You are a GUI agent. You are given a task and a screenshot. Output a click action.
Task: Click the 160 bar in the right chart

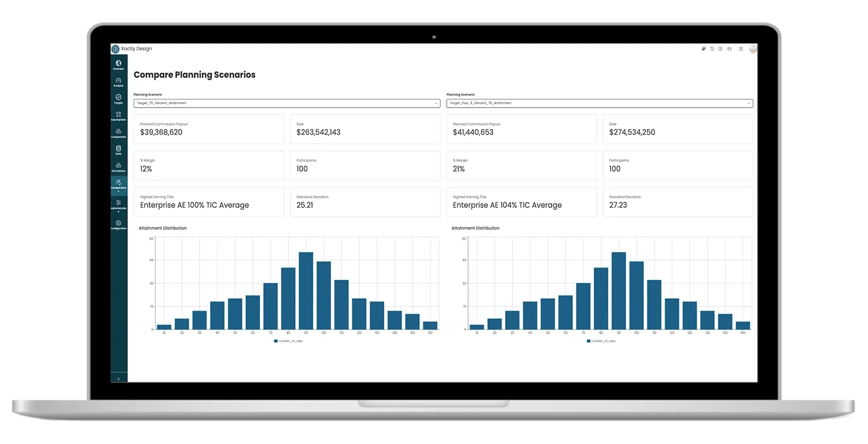(x=743, y=325)
